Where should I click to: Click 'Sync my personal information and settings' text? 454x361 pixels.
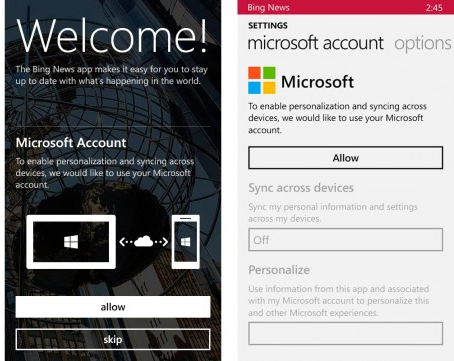333,213
